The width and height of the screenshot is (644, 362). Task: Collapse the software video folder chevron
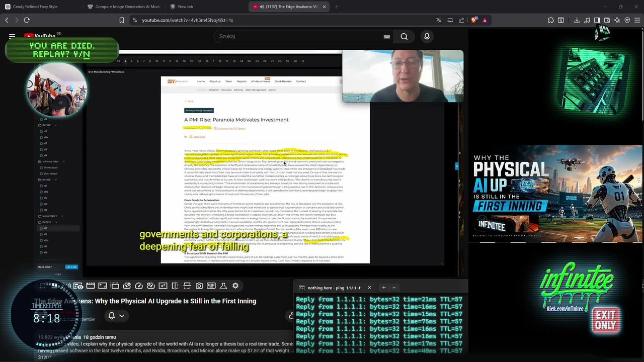63,161
